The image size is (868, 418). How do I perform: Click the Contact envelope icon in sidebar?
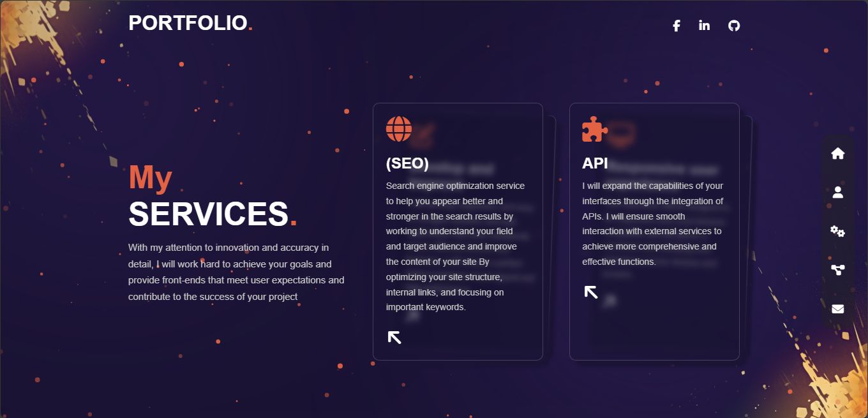[838, 309]
